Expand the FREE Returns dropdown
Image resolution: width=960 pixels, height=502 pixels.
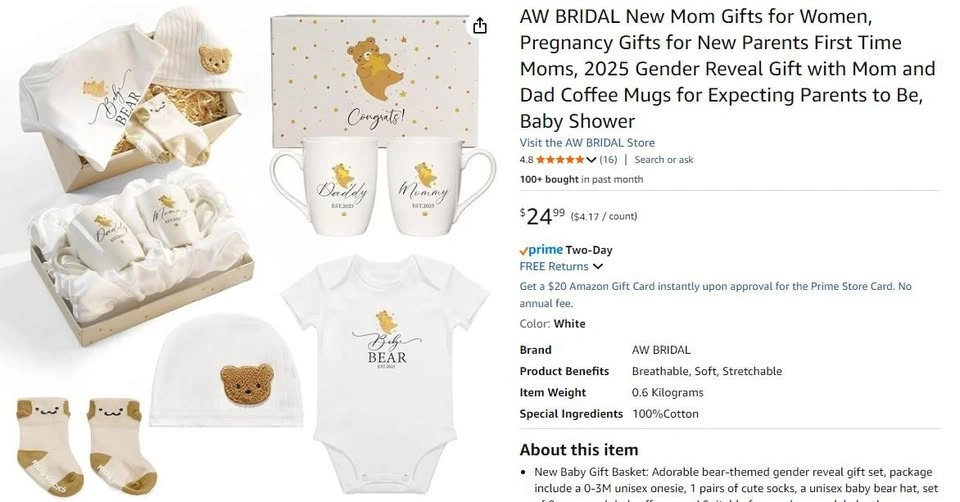coord(598,267)
